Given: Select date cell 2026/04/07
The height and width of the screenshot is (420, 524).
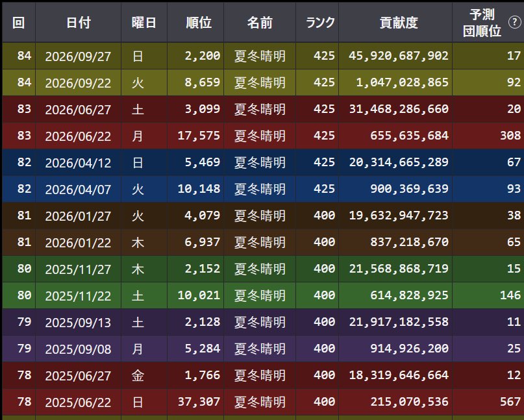Looking at the screenshot, I should coord(78,189).
